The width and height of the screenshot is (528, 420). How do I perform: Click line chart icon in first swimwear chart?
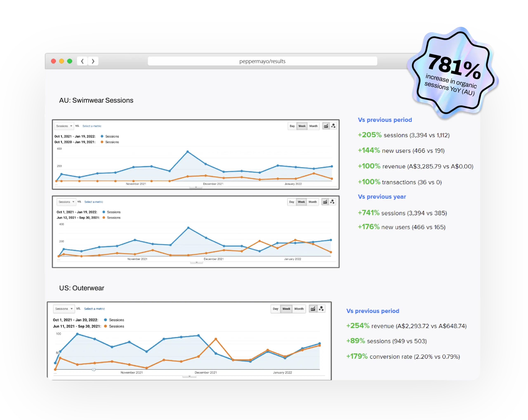(x=326, y=126)
